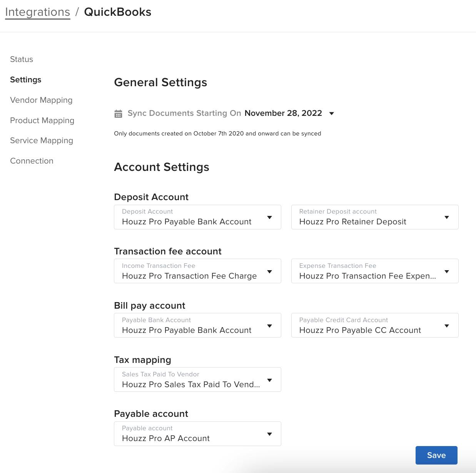Switch to the Status section

point(22,59)
